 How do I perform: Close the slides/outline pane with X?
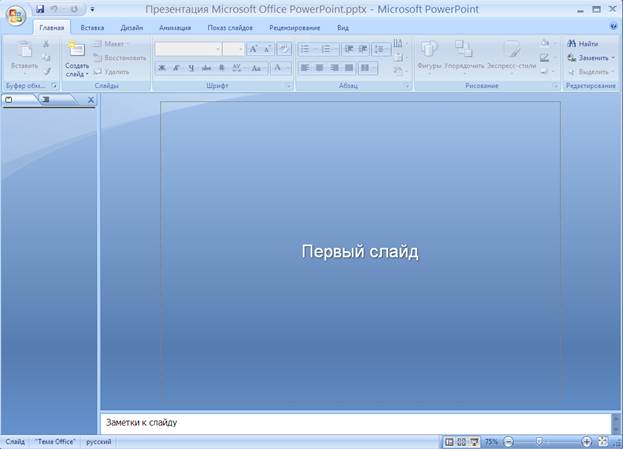coord(91,100)
